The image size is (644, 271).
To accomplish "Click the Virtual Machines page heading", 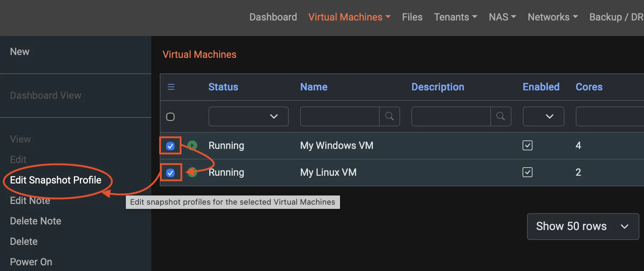I will pos(199,54).
